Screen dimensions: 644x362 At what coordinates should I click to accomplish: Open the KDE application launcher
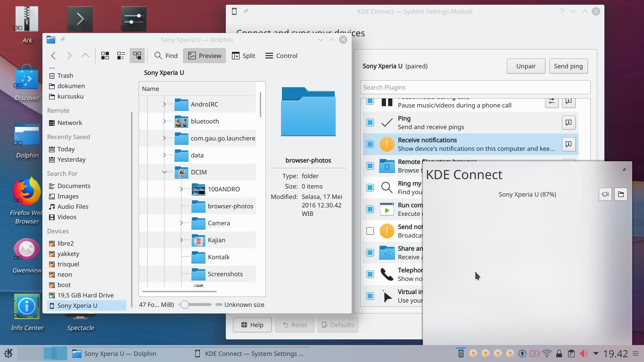click(x=8, y=354)
